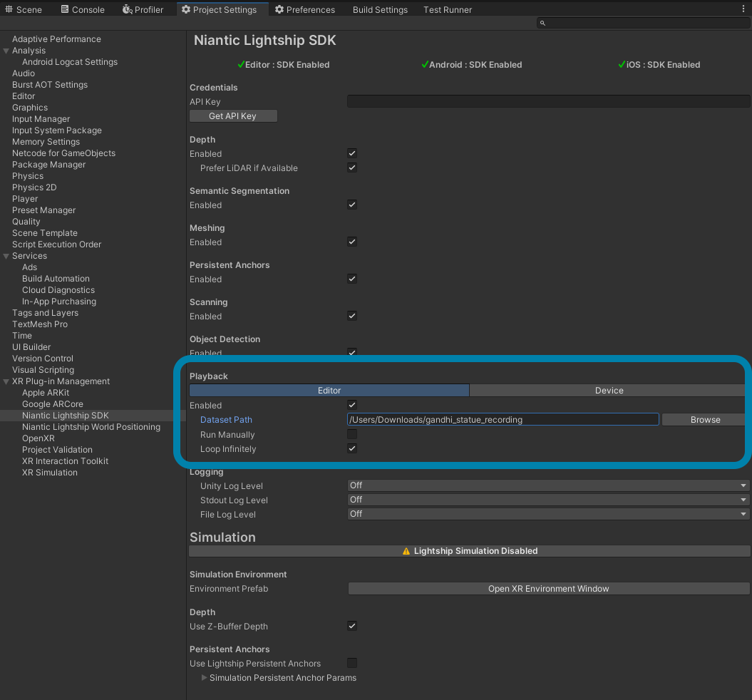Open the Unity Log Level dropdown
Image resolution: width=752 pixels, height=700 pixels.
[x=549, y=485]
